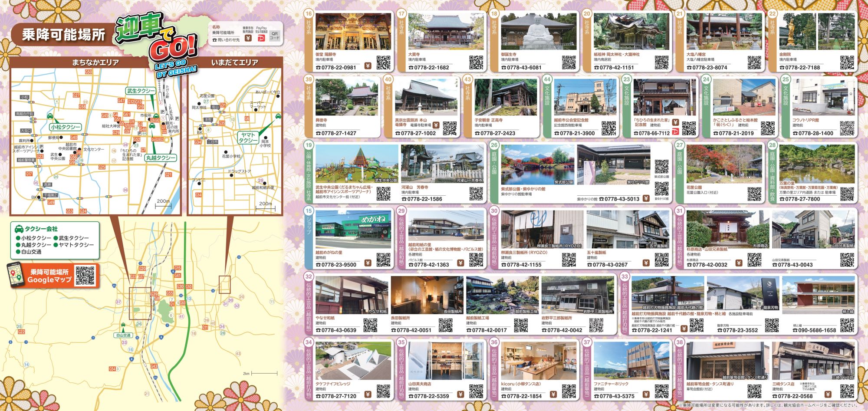
Task: Click the QR code on 長田製紙所 card
Action: click(446, 326)
